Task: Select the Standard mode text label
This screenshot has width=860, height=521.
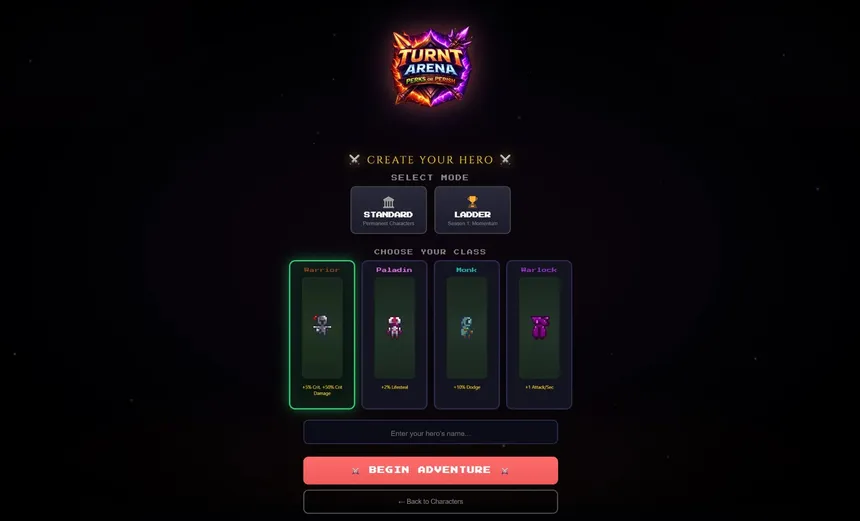Action: (x=388, y=214)
